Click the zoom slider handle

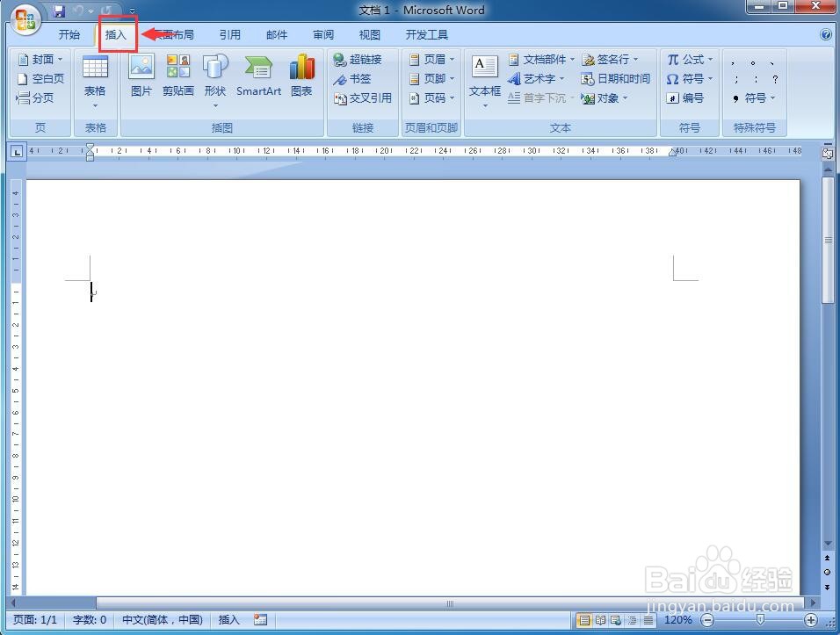(x=760, y=619)
